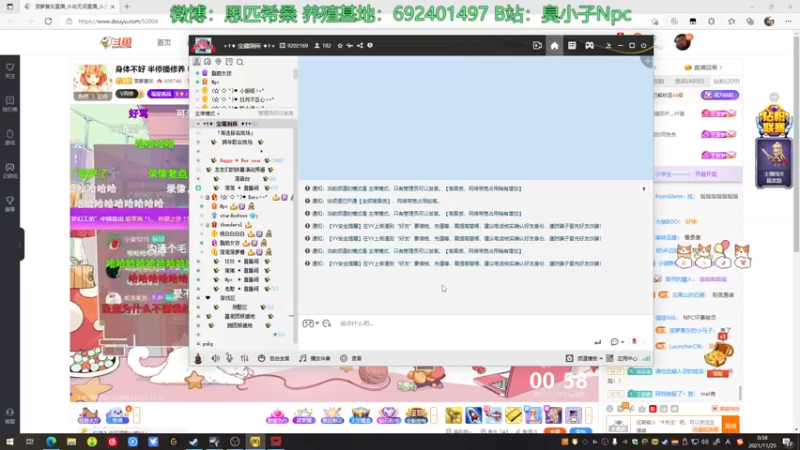
Task: Open the quick reply bubble dropdown
Action: (x=617, y=342)
